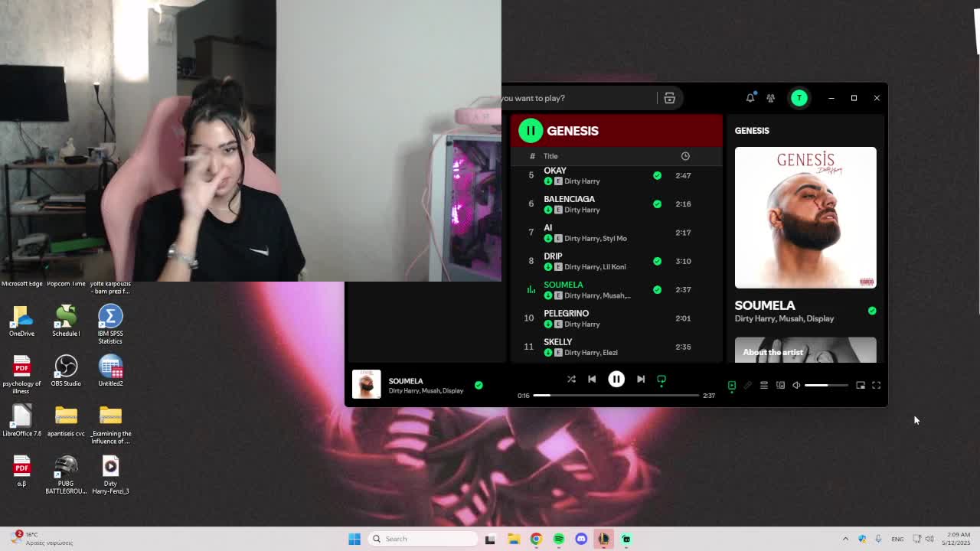This screenshot has height=551, width=980.
Task: Open the Friend Activity icon
Action: [771, 98]
